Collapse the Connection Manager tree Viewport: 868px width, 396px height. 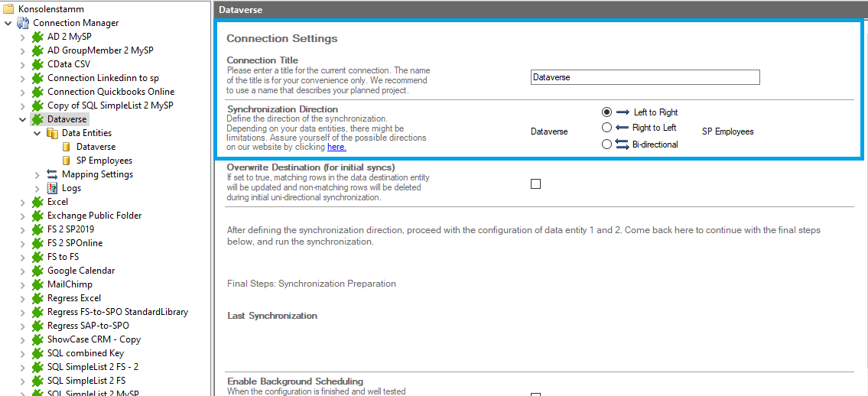point(8,23)
